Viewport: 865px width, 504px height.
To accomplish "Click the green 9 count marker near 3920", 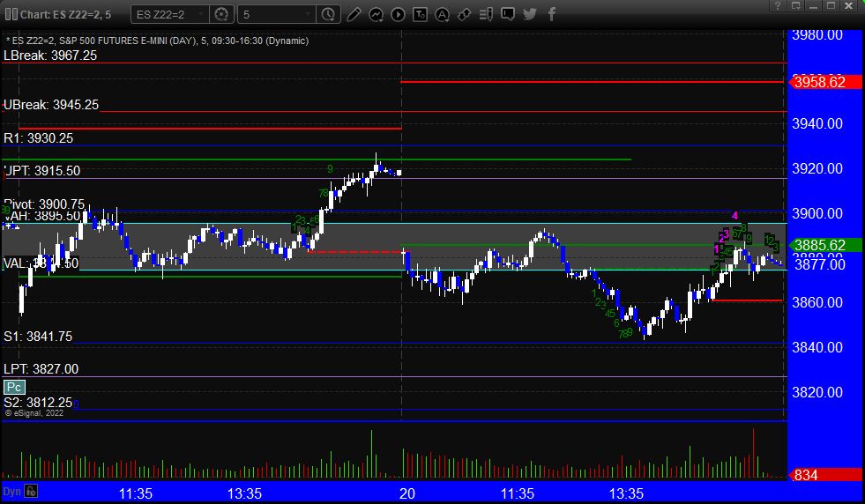I will (330, 169).
